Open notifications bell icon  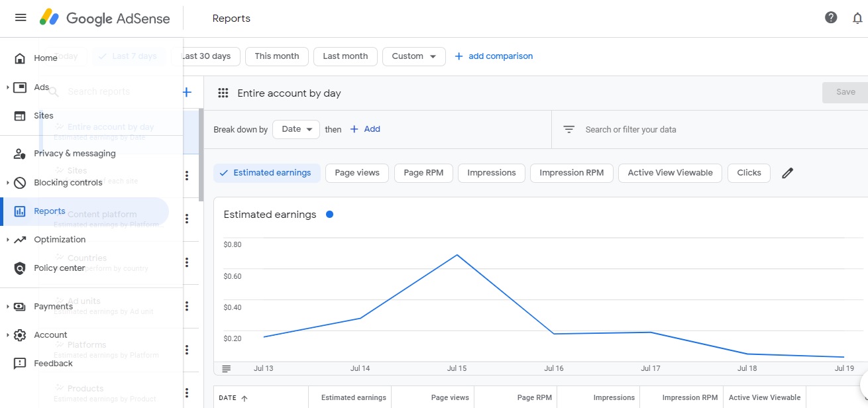(x=857, y=19)
